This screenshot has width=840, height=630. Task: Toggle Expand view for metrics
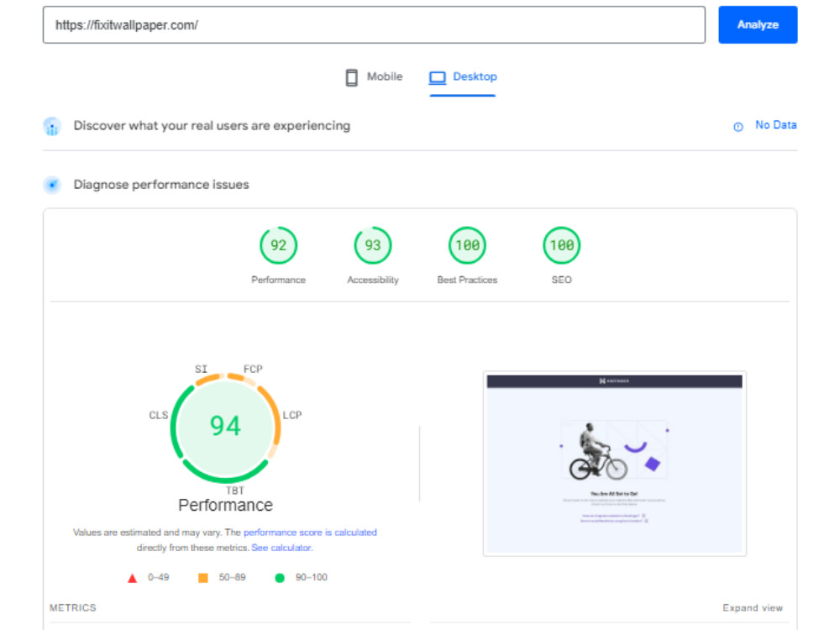coord(752,608)
